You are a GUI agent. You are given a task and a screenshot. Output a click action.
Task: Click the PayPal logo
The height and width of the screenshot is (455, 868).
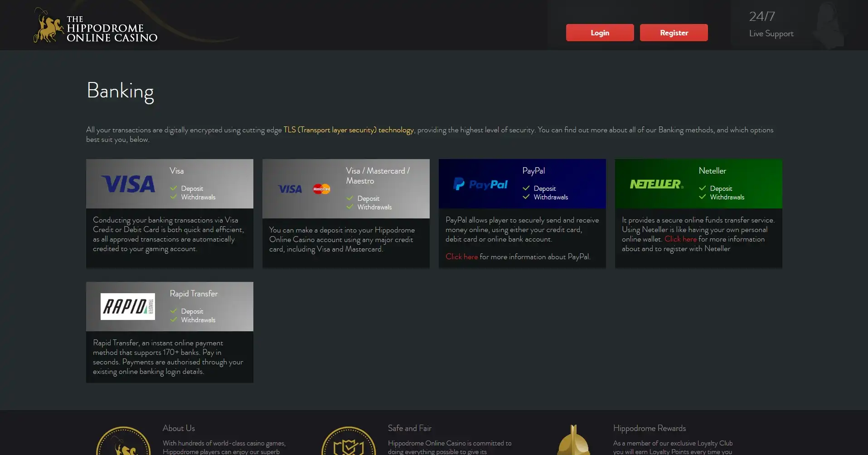pyautogui.click(x=480, y=184)
